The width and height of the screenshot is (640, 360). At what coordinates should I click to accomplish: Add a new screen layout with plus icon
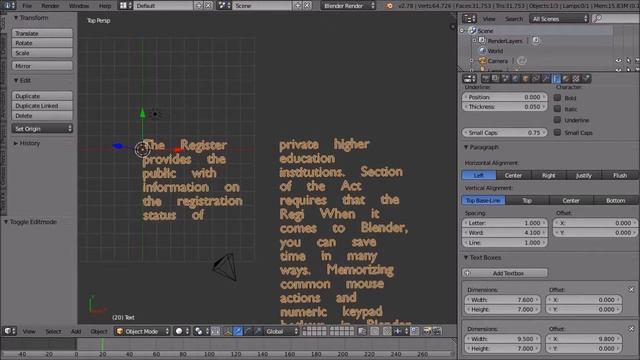point(199,5)
